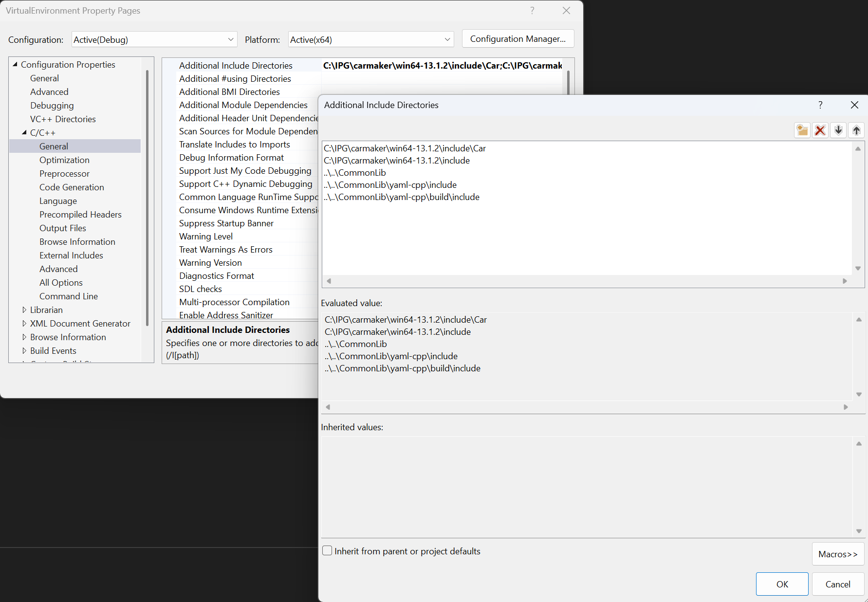Move the selected line up
868x602 pixels.
click(856, 130)
